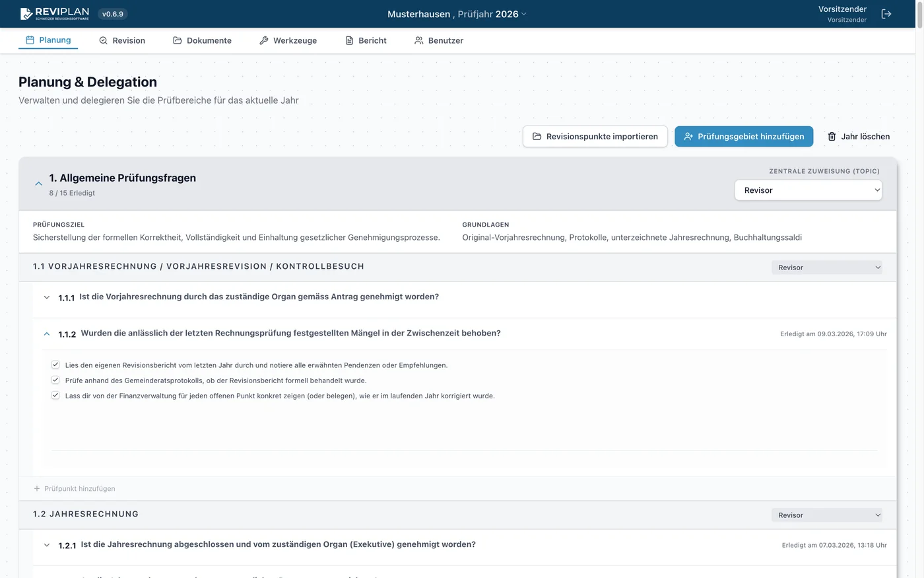Toggle 'Lass dir von der Finanzverwaltung' checkbox

coord(55,395)
